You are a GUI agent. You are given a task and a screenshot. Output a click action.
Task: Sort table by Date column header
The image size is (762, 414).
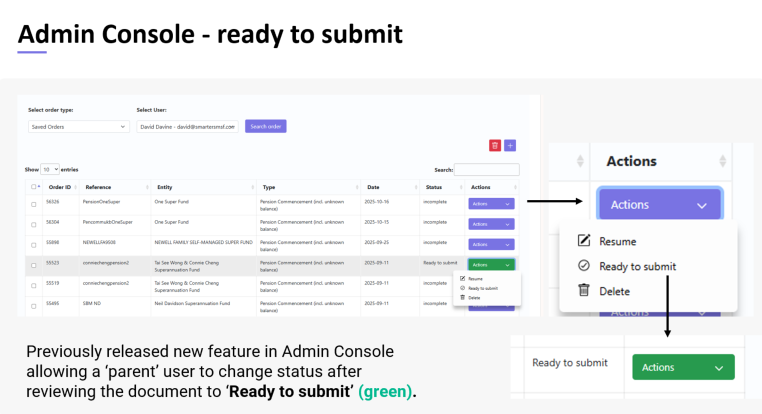373,187
